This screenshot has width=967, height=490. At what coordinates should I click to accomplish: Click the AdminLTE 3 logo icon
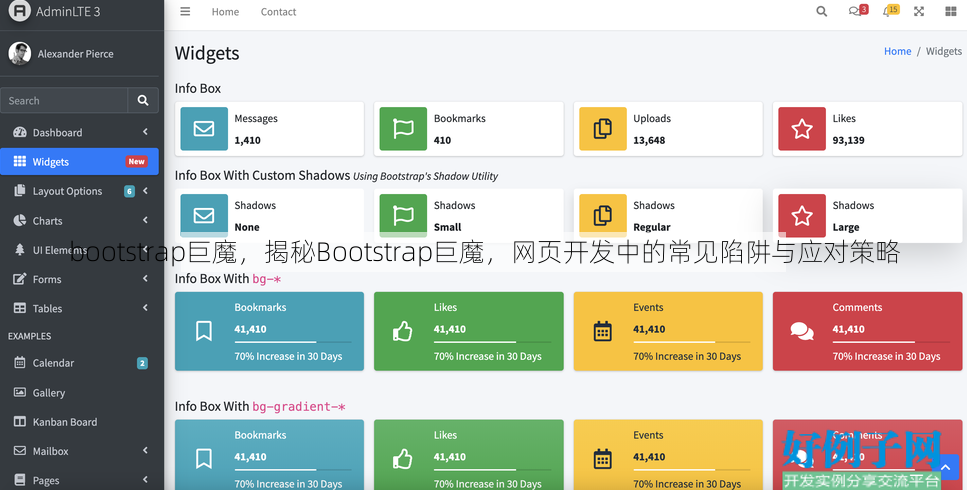click(19, 10)
